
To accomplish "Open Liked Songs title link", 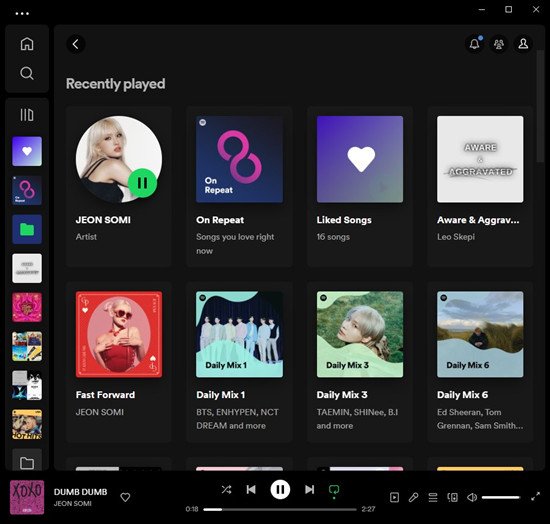I will [344, 220].
